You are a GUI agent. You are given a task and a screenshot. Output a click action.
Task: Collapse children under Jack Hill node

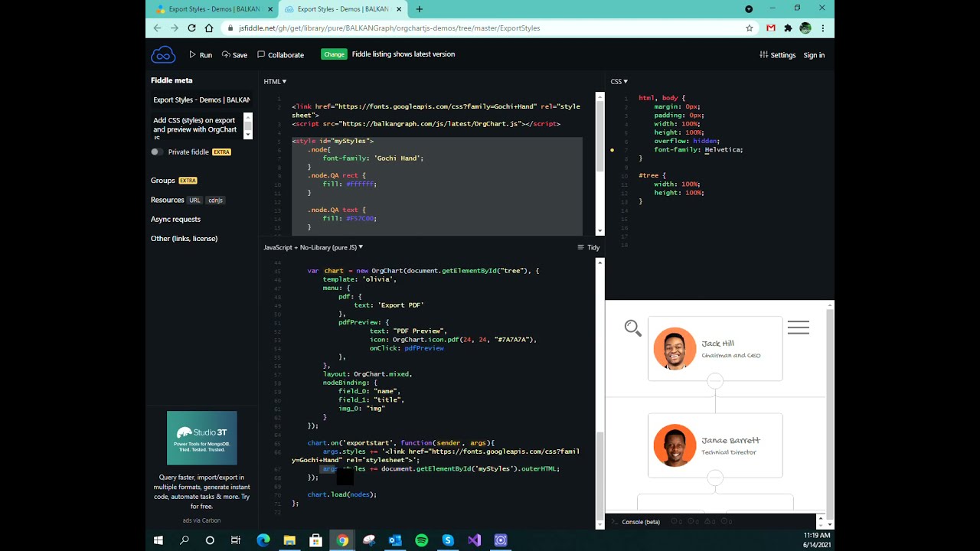pos(715,380)
